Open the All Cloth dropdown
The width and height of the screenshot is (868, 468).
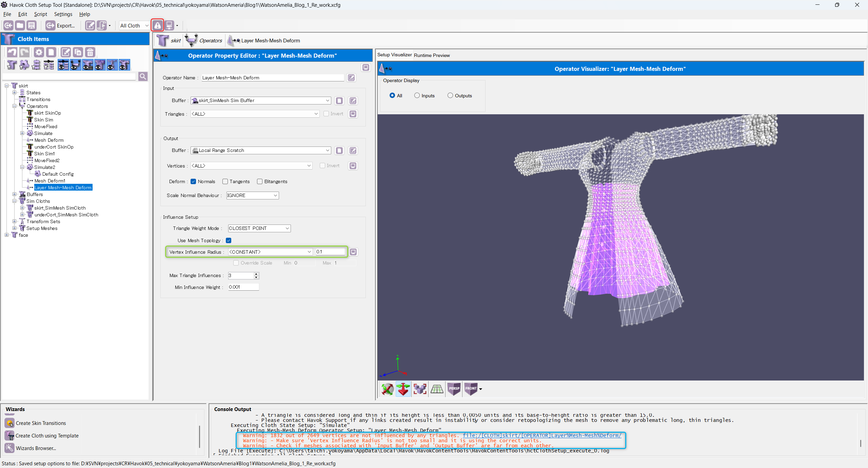coord(134,25)
